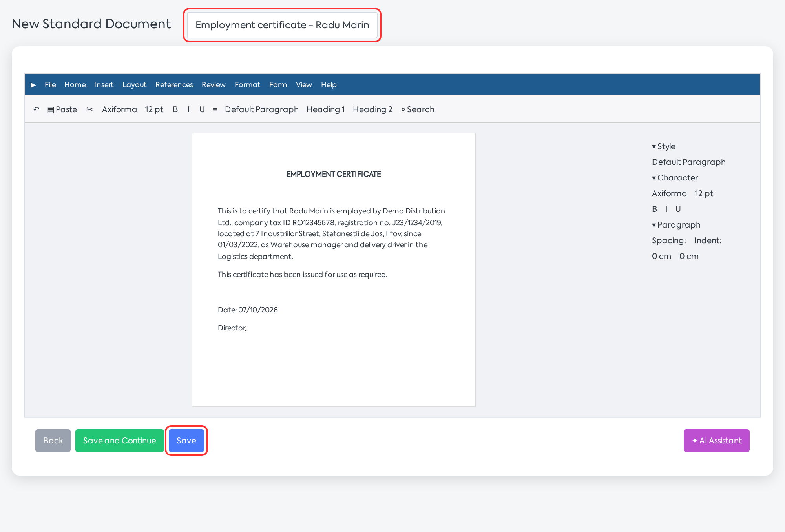Toggle Underline in the editor toolbar

click(x=202, y=109)
